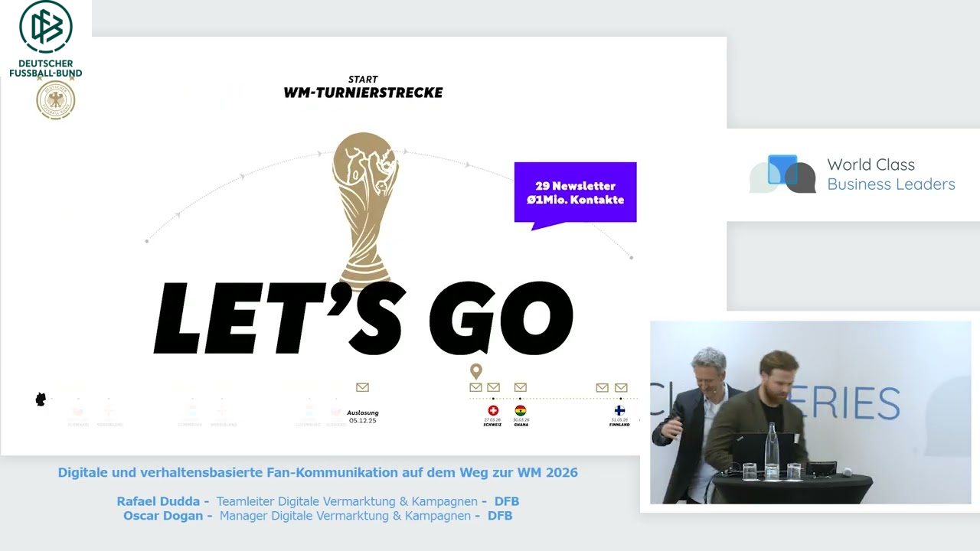This screenshot has height=551, width=980.
Task: Select the presenter video thumbnail
Action: [x=810, y=413]
